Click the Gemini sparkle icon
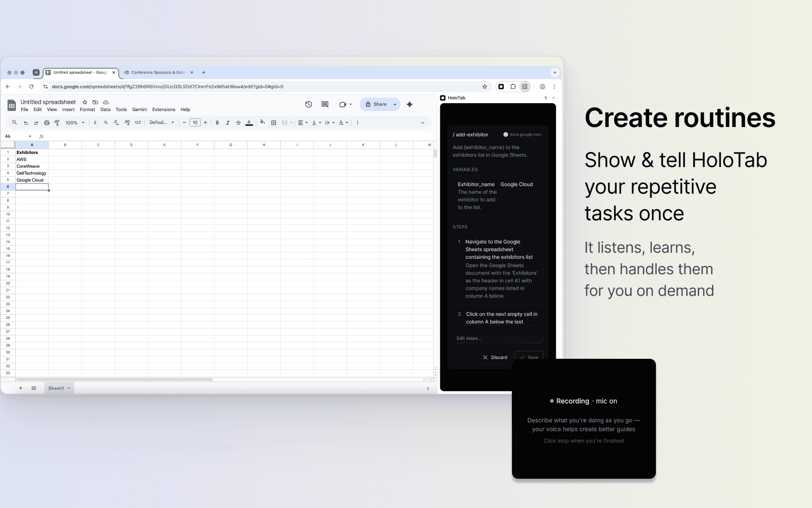Viewport: 812px width, 508px height. click(410, 104)
